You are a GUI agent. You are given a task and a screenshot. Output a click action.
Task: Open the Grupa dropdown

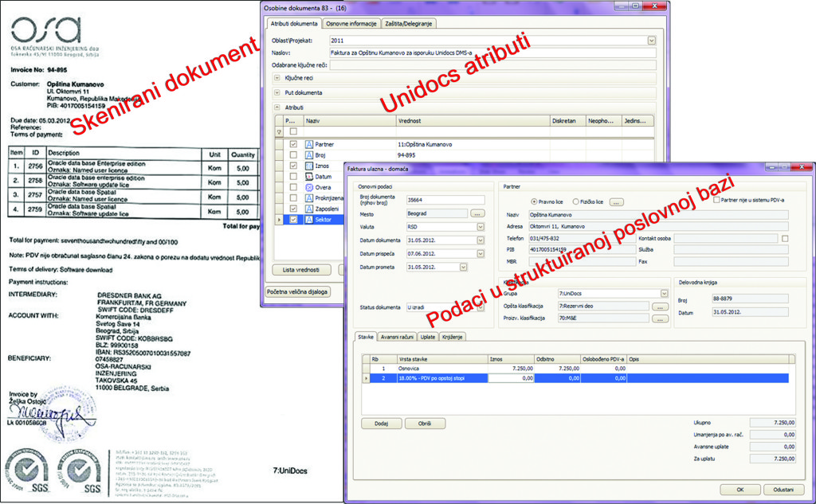click(x=664, y=293)
